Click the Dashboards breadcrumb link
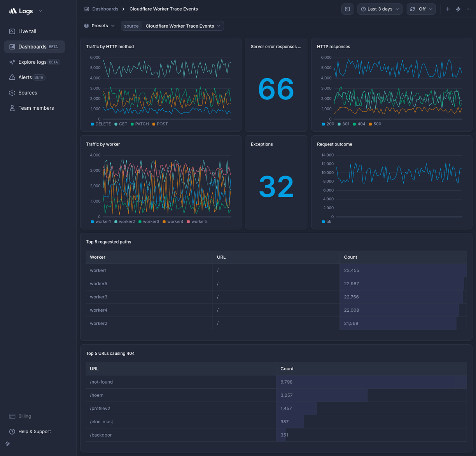This screenshot has height=456, width=476. coord(105,9)
